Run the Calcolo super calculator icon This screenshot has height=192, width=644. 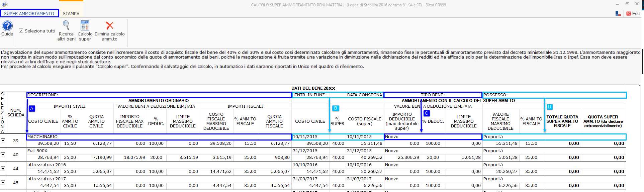click(85, 25)
